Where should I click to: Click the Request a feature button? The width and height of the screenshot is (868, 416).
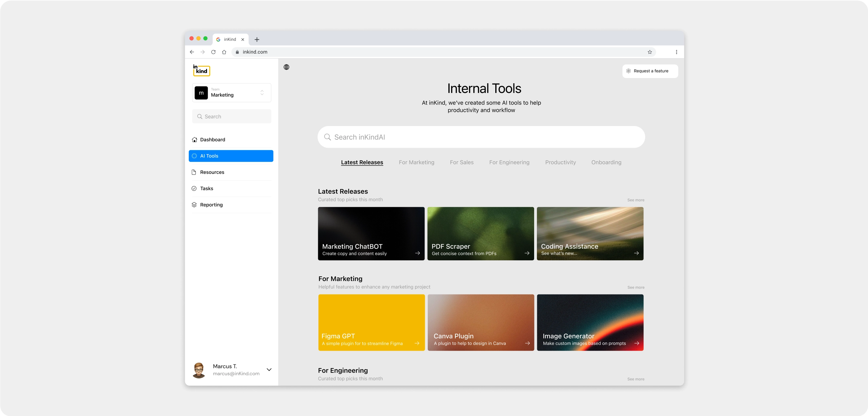point(650,71)
